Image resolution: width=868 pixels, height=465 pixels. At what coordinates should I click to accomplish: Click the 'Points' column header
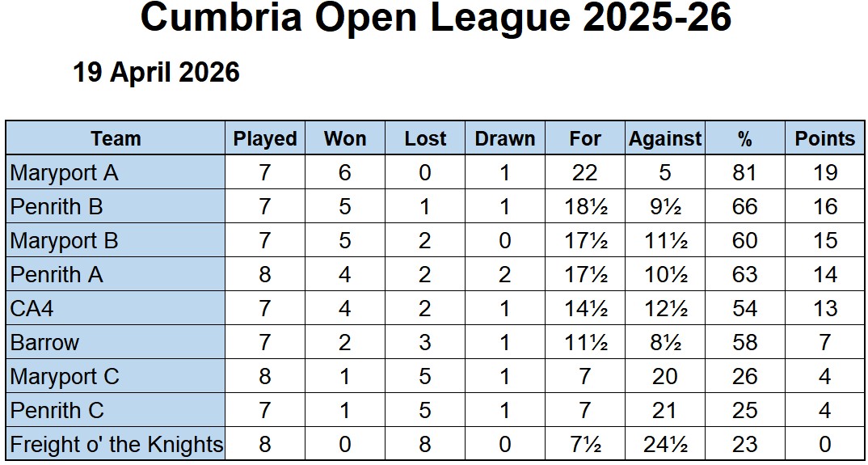824,138
